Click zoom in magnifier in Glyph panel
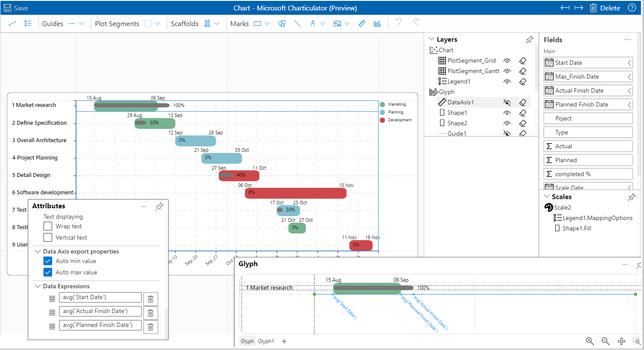644x350 pixels. (x=590, y=341)
